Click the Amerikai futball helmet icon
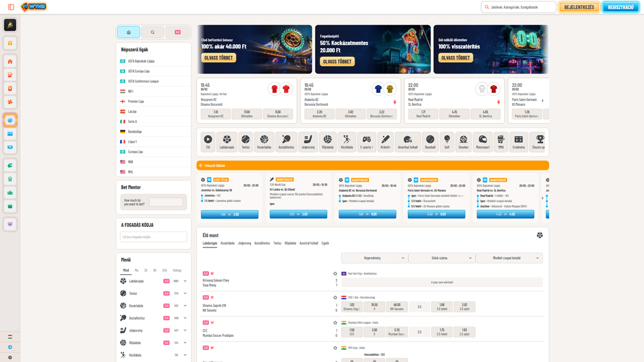644x362 pixels. [408, 141]
